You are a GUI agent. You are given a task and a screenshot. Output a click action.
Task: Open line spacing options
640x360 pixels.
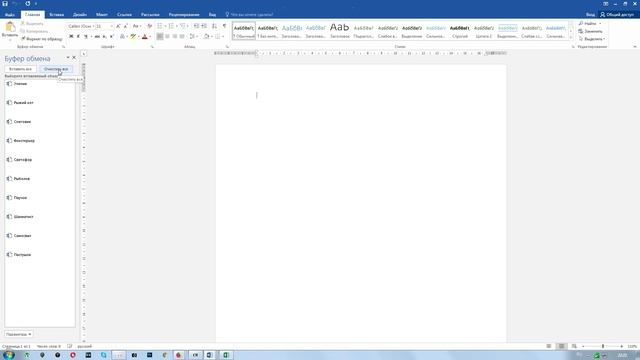click(x=193, y=37)
